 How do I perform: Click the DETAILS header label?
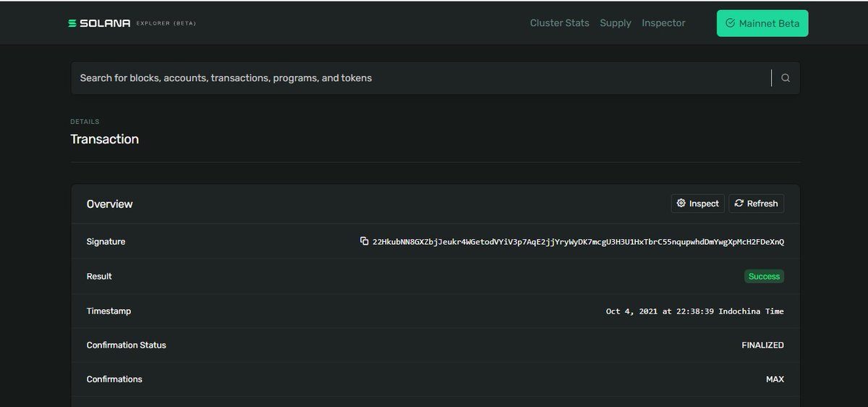pos(85,122)
